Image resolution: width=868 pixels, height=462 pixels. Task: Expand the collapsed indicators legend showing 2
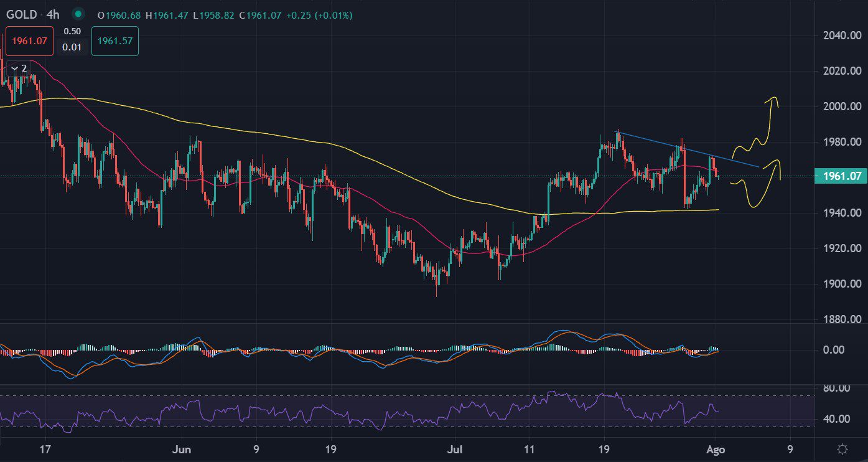point(19,68)
